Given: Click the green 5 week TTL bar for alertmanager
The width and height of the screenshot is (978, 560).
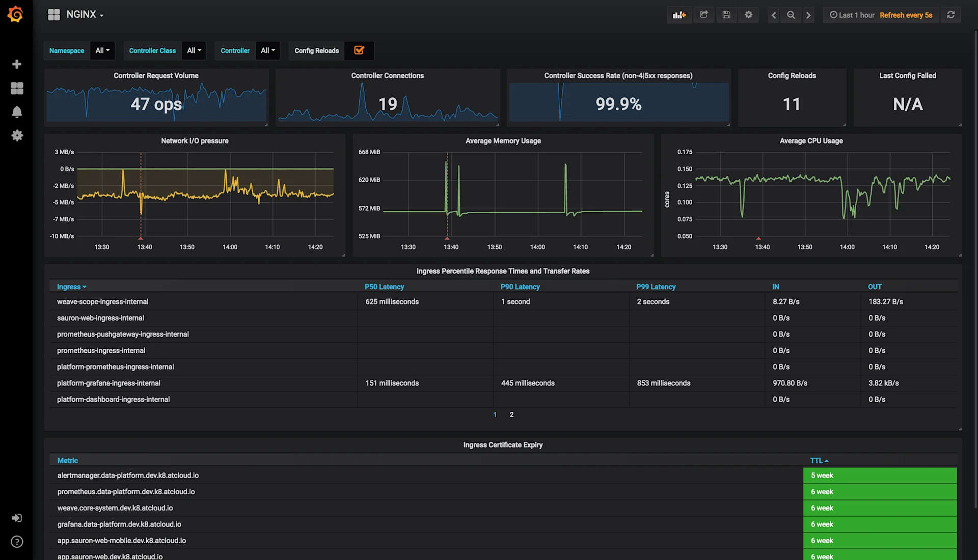Looking at the screenshot, I should pyautogui.click(x=880, y=475).
